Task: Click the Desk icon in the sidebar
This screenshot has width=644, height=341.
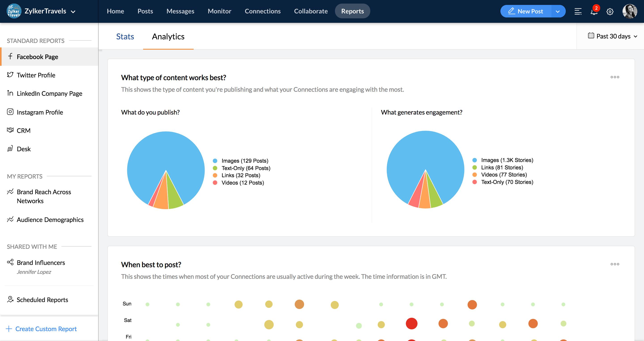Action: [x=10, y=149]
